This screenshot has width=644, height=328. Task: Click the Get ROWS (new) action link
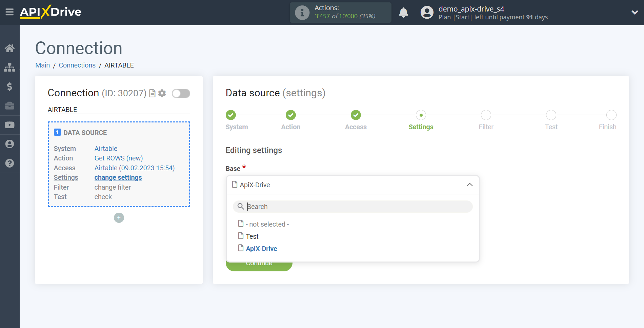(119, 158)
